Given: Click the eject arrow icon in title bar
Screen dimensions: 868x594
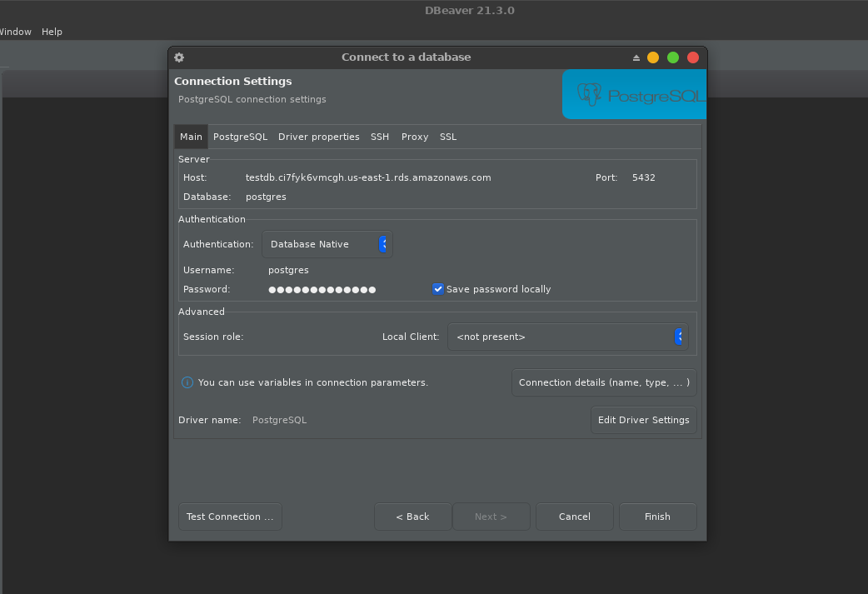Looking at the screenshot, I should point(636,57).
